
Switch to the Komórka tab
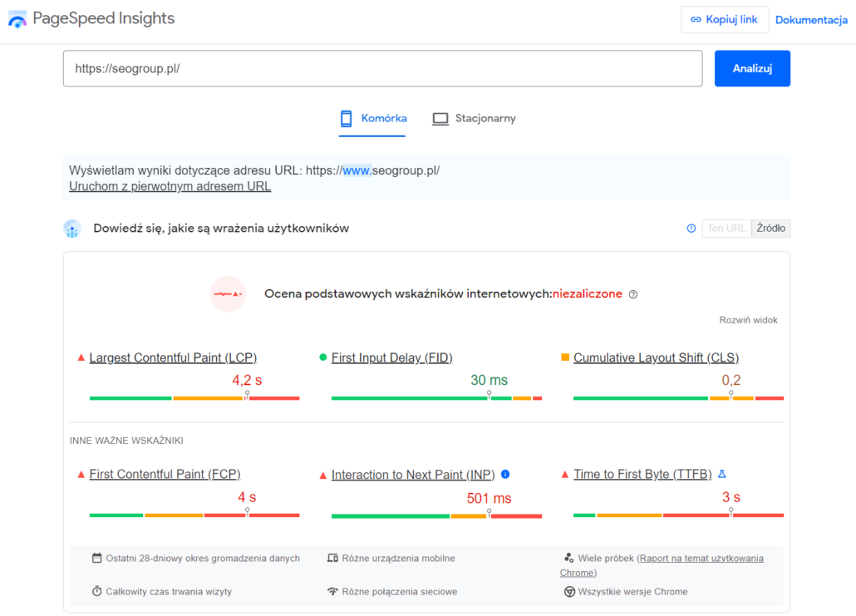tap(373, 119)
